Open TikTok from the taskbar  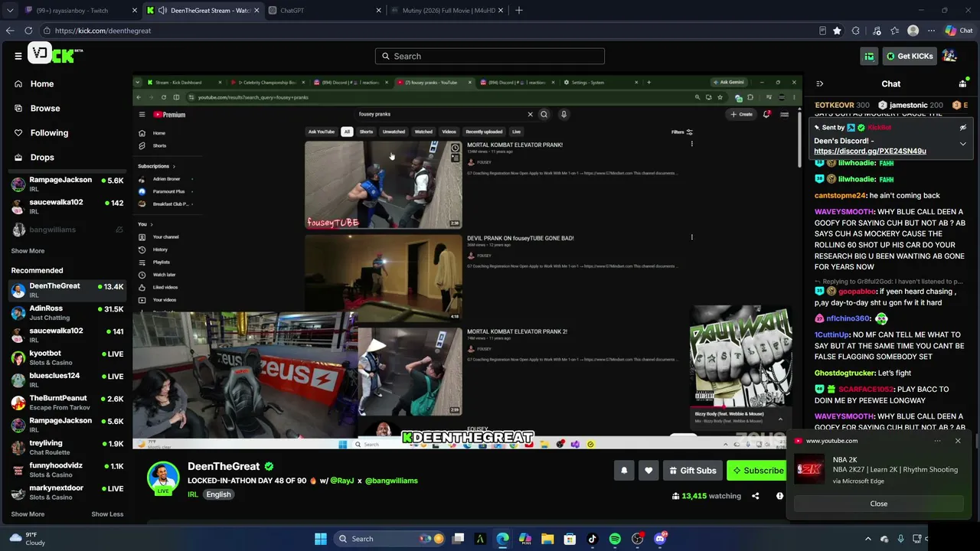coord(592,539)
